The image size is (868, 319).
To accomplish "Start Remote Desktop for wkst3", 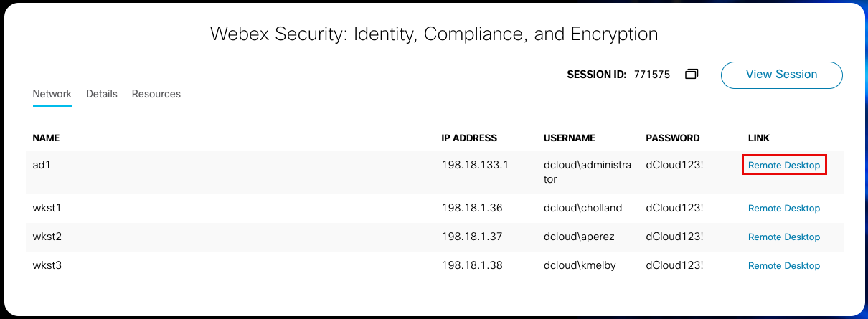I will point(783,266).
